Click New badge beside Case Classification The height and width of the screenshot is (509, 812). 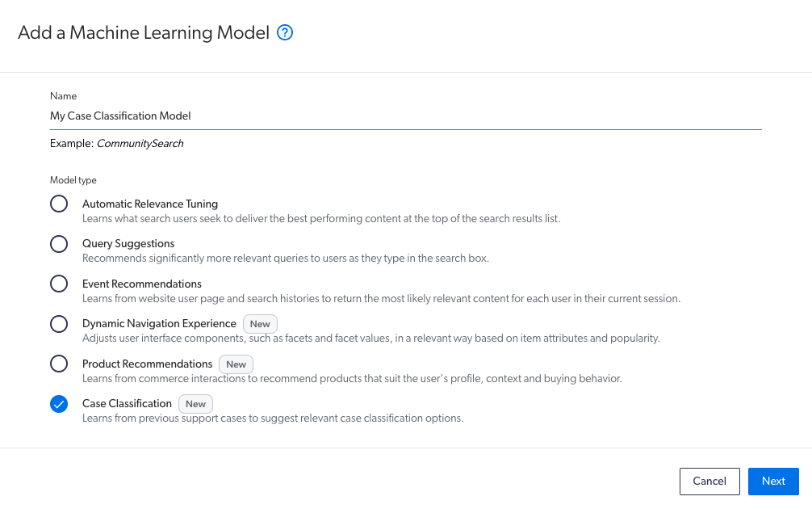pos(196,404)
